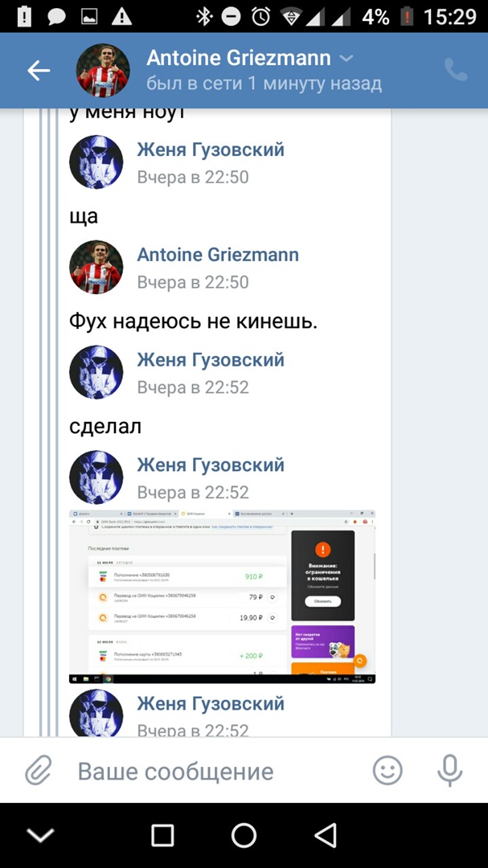Image resolution: width=488 pixels, height=868 pixels.
Task: Tap 'был в сети 1 минуту назад' status
Action: point(265,84)
